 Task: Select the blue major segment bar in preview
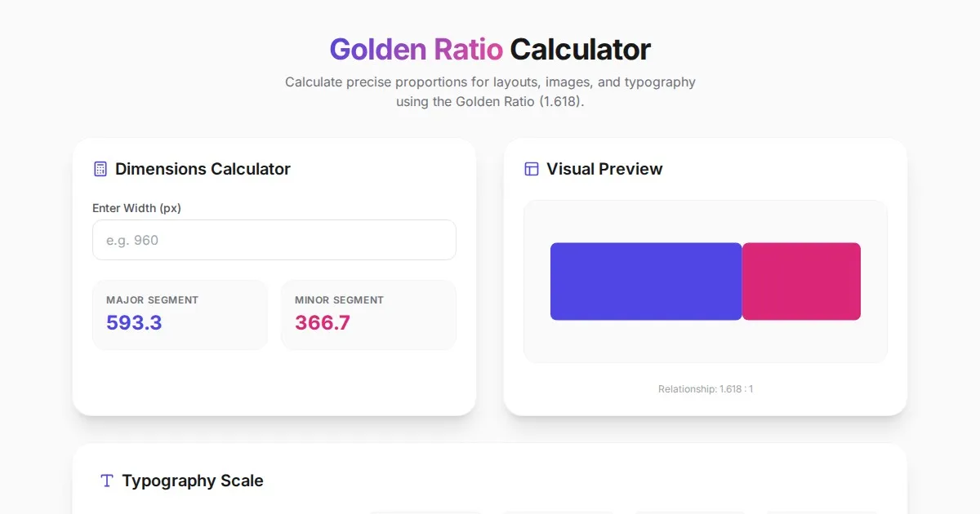(645, 281)
